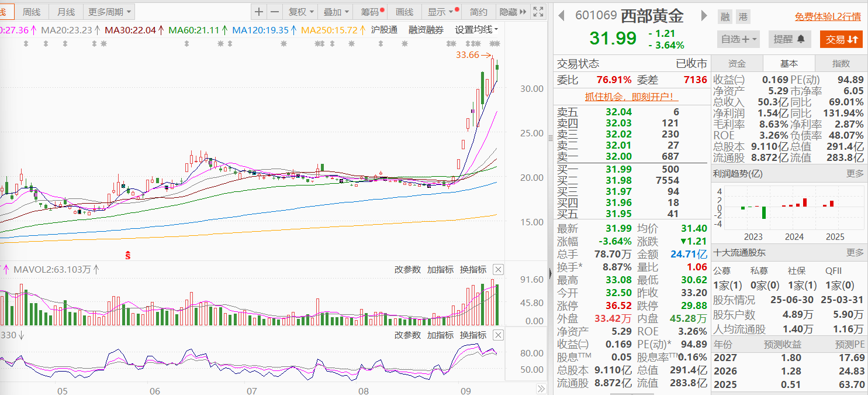Click 换指标 in the MAVOL panel
Screen dimensions: 868x395
[473, 269]
